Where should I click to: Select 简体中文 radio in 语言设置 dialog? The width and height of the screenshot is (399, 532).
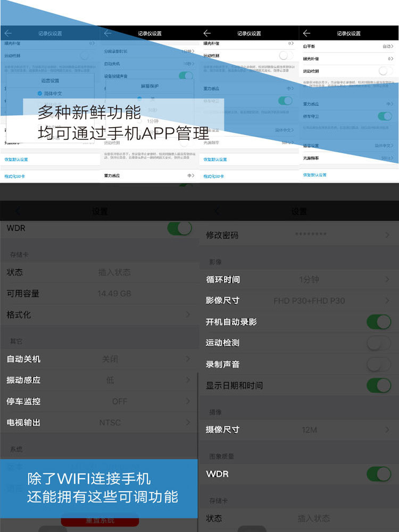coord(40,93)
